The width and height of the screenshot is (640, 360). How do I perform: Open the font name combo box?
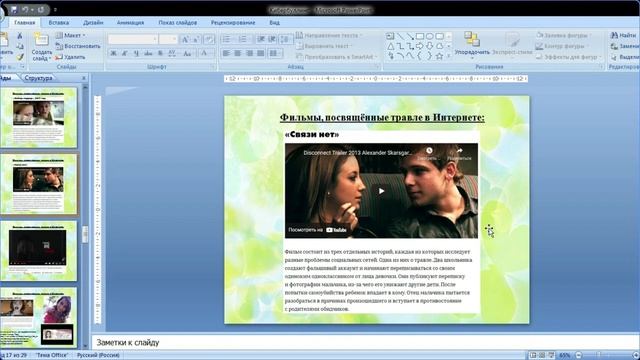pyautogui.click(x=132, y=39)
